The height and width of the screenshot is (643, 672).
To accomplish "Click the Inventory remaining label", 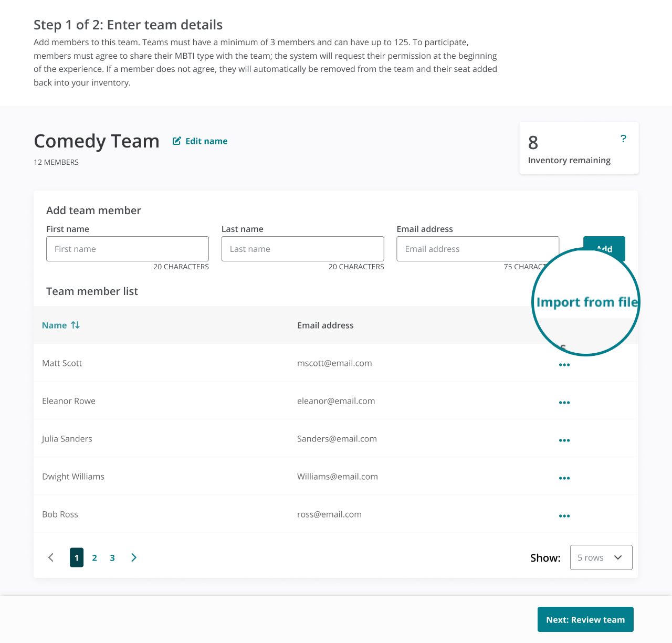I will click(569, 160).
